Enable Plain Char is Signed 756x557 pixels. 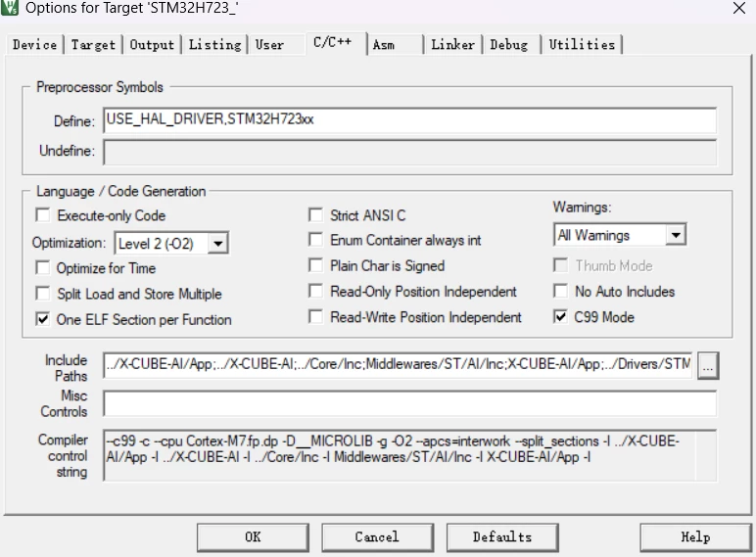click(x=315, y=265)
